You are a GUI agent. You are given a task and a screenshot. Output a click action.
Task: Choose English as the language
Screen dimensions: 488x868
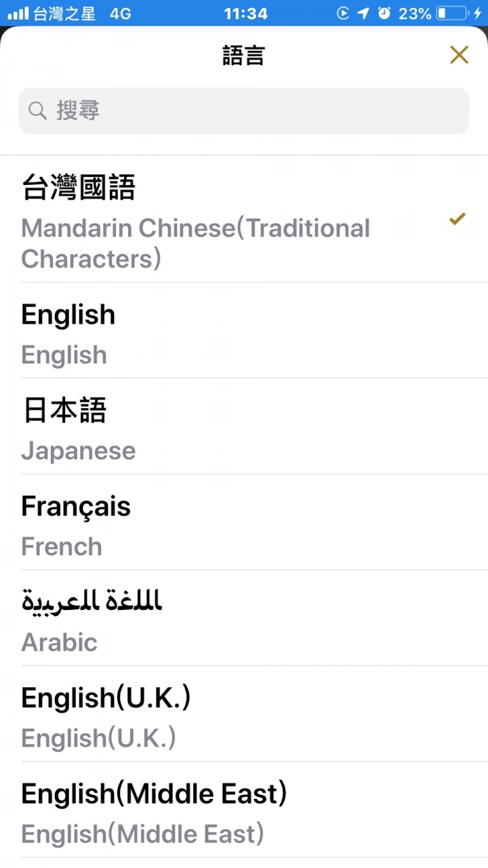point(244,331)
